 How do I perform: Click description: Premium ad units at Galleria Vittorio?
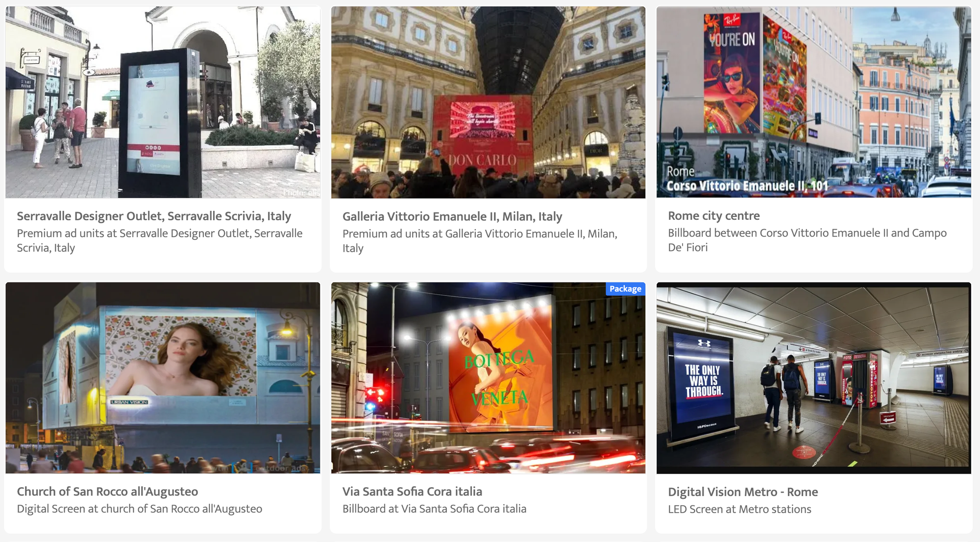click(480, 241)
